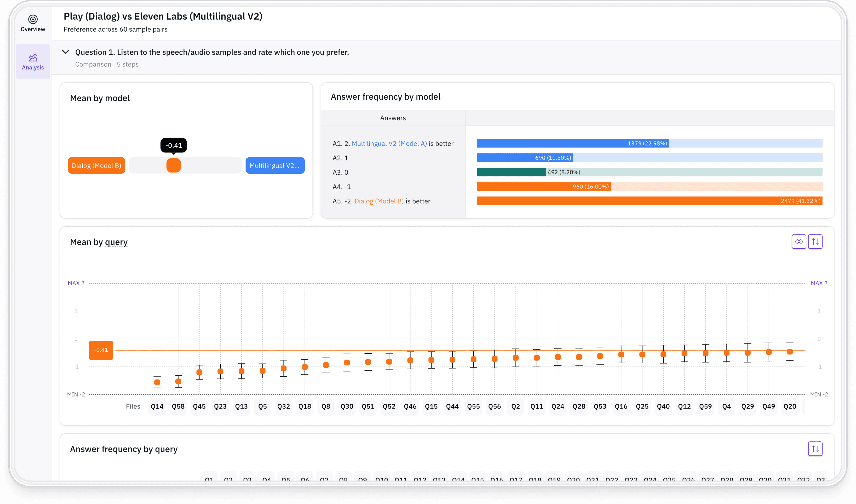856x504 pixels.
Task: Select file chip Q24
Action: point(558,406)
